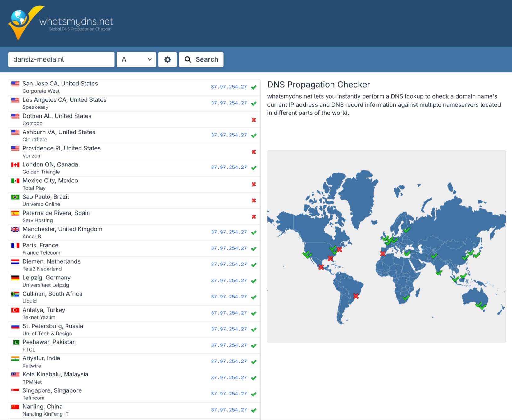Click the IP address for Nanjing, China

229,410
